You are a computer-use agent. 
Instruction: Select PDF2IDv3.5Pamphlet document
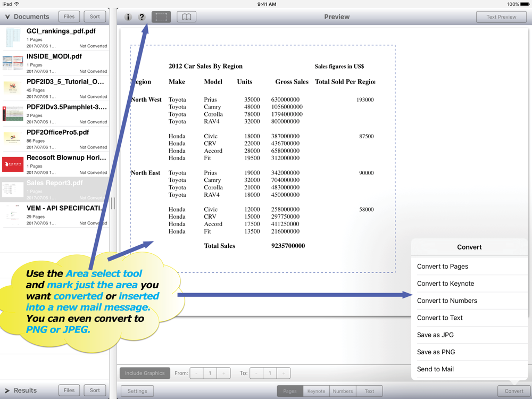[x=55, y=114]
